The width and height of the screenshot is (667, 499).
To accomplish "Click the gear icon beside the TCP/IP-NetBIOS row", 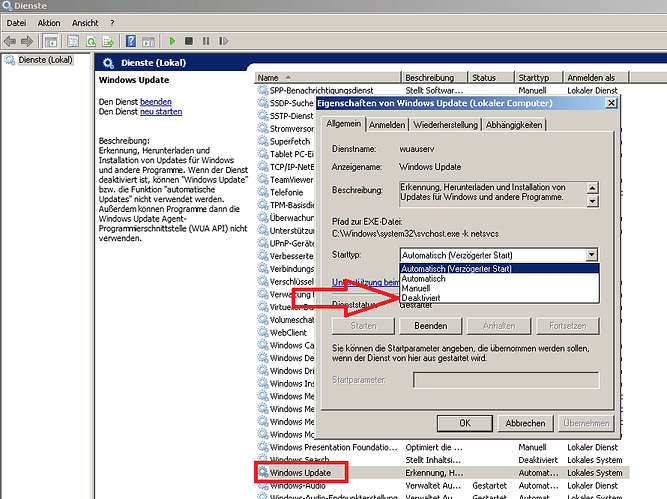I will (262, 166).
